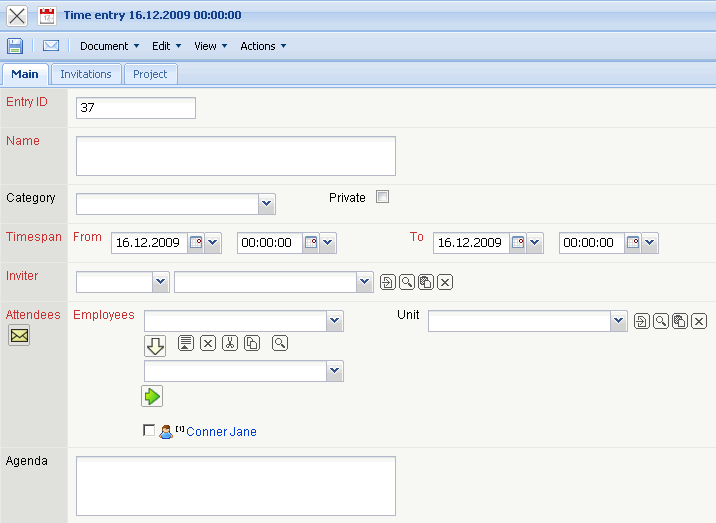Switch to the Invitations tab

tap(86, 74)
